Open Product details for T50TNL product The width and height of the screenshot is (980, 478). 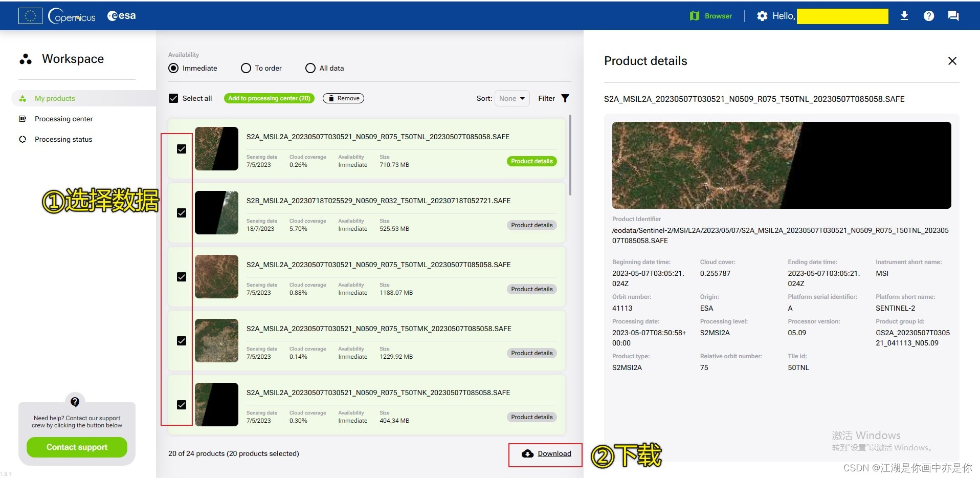point(532,161)
